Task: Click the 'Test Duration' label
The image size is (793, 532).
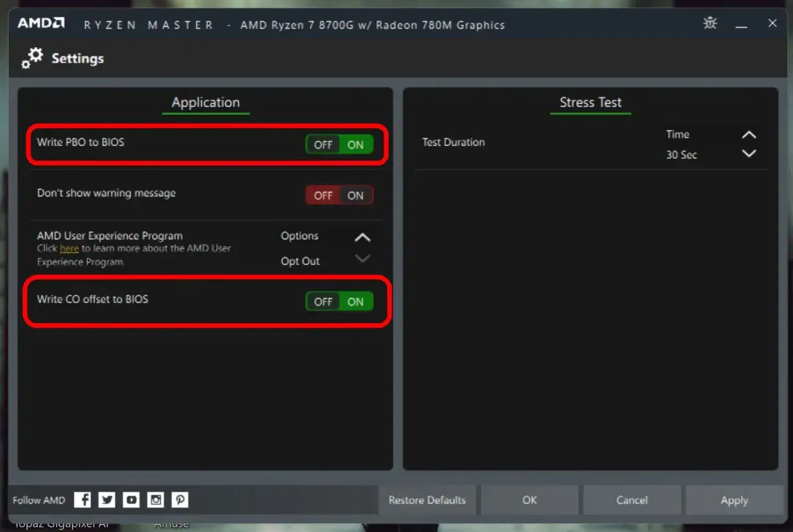Action: [453, 142]
